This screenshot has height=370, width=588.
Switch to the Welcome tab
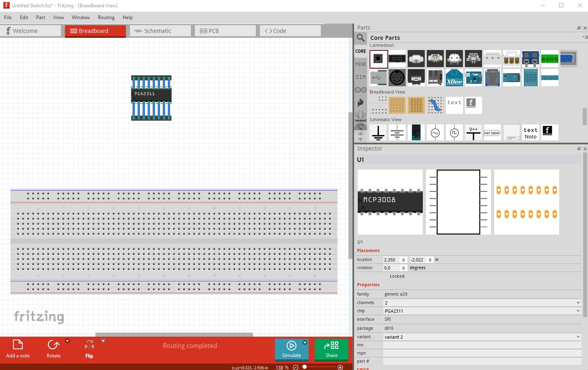30,31
